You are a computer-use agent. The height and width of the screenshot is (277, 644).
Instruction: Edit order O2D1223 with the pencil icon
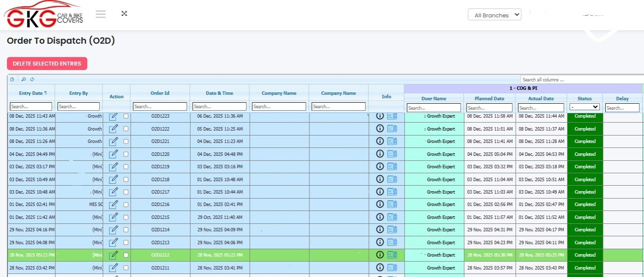pos(114,116)
